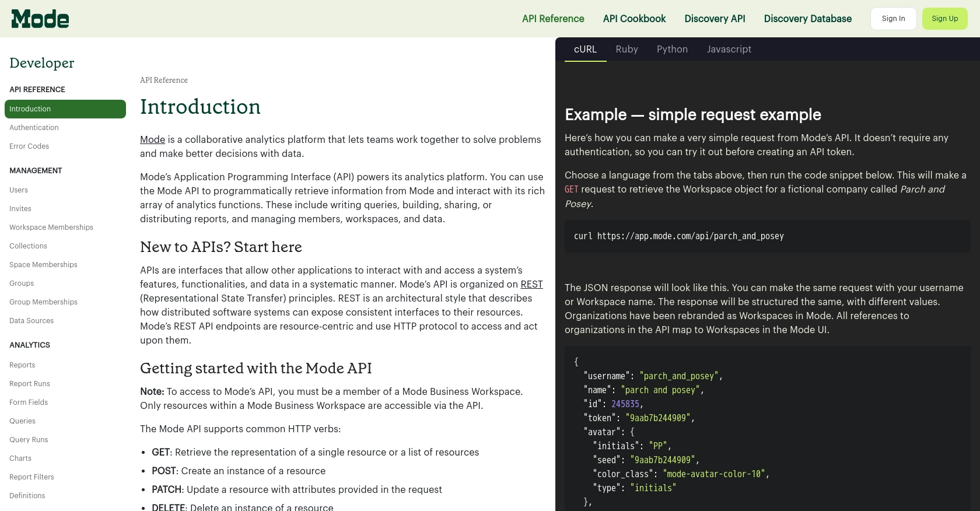Image resolution: width=980 pixels, height=511 pixels.
Task: Go to Discovery API page
Action: click(x=715, y=19)
